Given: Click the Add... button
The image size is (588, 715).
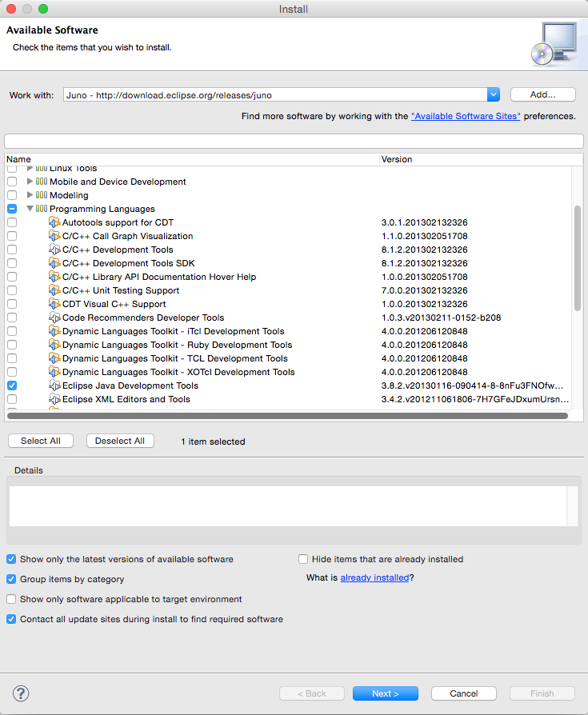Looking at the screenshot, I should pos(543,94).
